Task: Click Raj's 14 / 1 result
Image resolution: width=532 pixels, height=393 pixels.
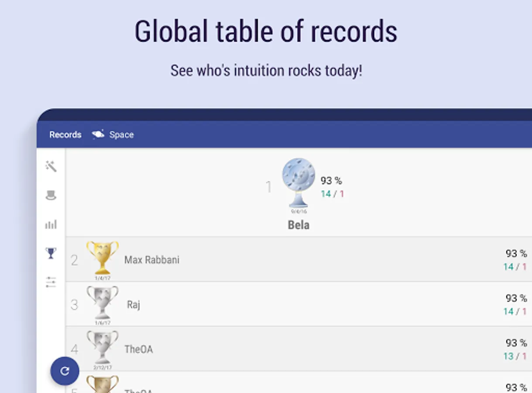Action: pyautogui.click(x=515, y=311)
